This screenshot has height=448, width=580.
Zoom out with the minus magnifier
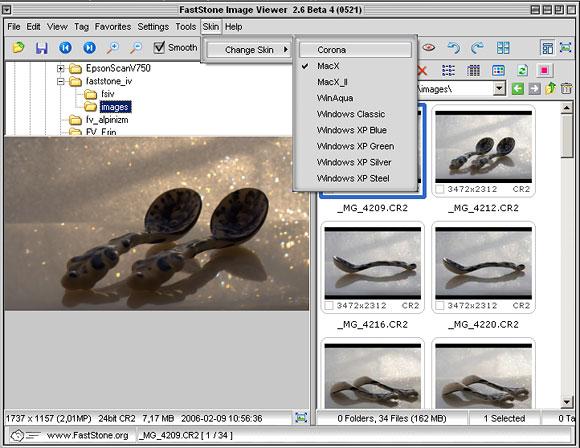pos(136,48)
